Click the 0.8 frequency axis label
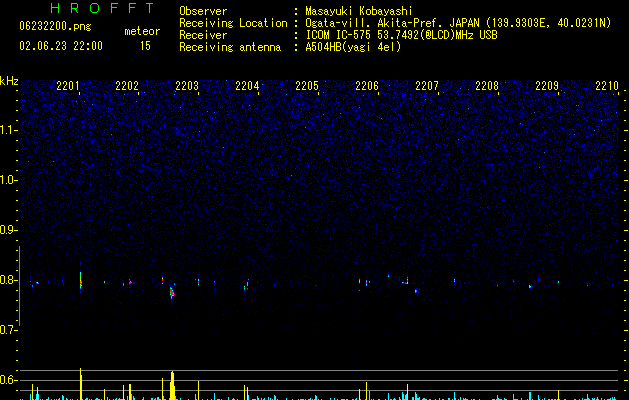Image resolution: width=629 pixels, height=400 pixels. (x=9, y=280)
